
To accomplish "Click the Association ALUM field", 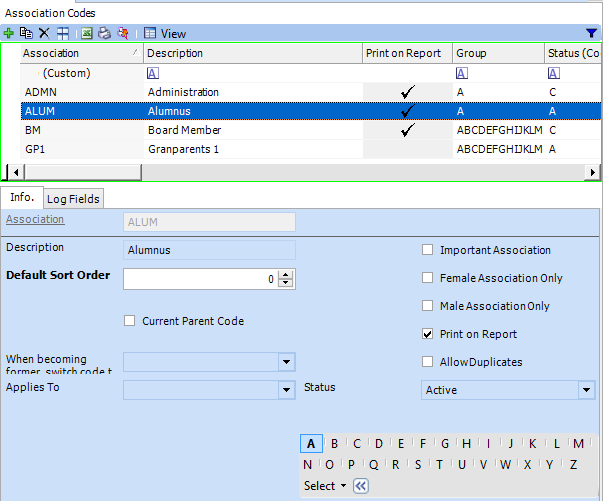I will click(209, 222).
